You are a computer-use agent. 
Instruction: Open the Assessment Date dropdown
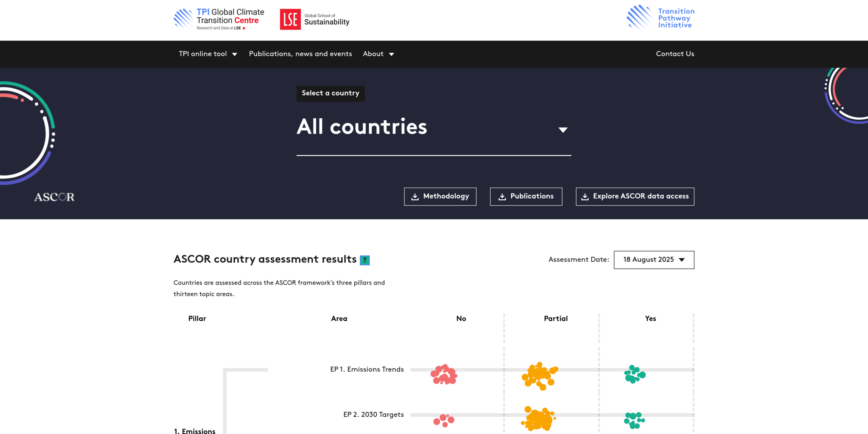(654, 260)
